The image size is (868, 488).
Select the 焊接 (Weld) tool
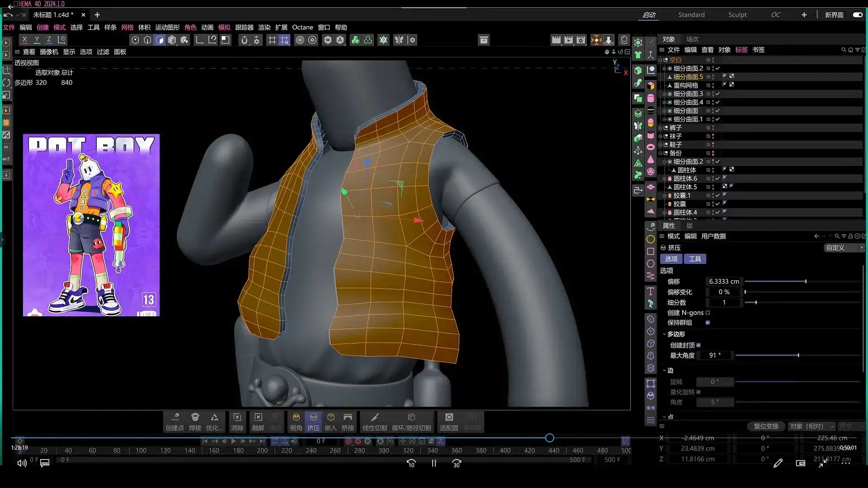coord(195,420)
